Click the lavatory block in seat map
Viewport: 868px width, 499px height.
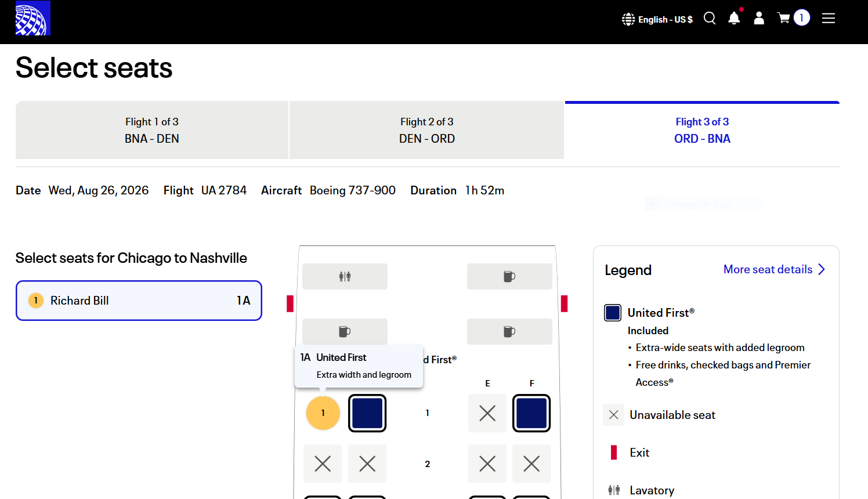pyautogui.click(x=345, y=276)
